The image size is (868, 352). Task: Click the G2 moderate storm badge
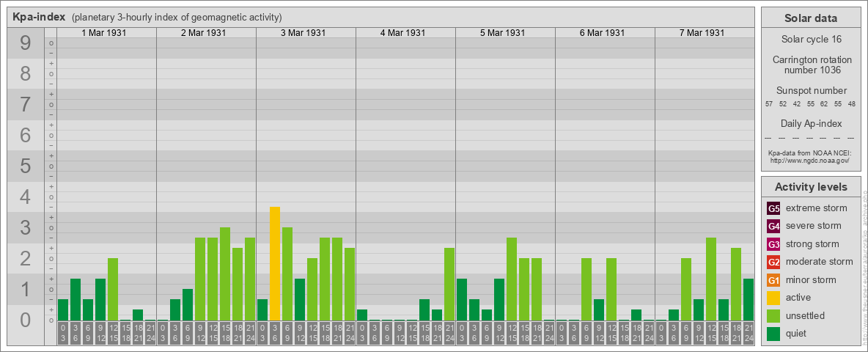click(x=773, y=262)
